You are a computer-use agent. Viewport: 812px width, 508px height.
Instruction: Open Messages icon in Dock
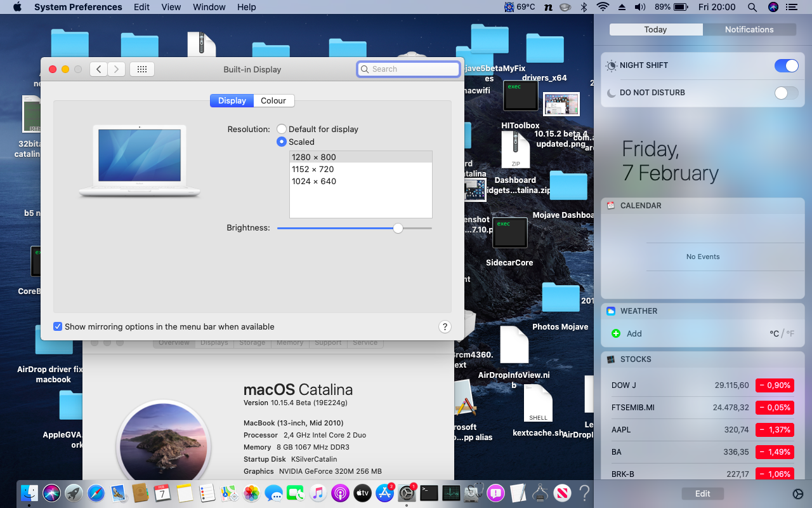coord(274,492)
